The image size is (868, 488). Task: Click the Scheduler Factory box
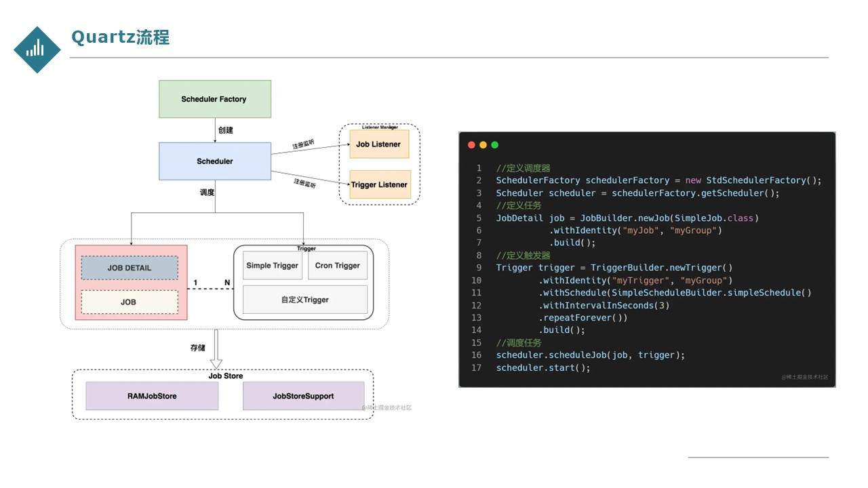215,99
